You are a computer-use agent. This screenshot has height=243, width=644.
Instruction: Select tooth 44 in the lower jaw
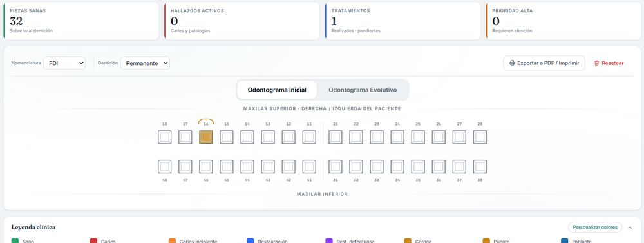247,166
